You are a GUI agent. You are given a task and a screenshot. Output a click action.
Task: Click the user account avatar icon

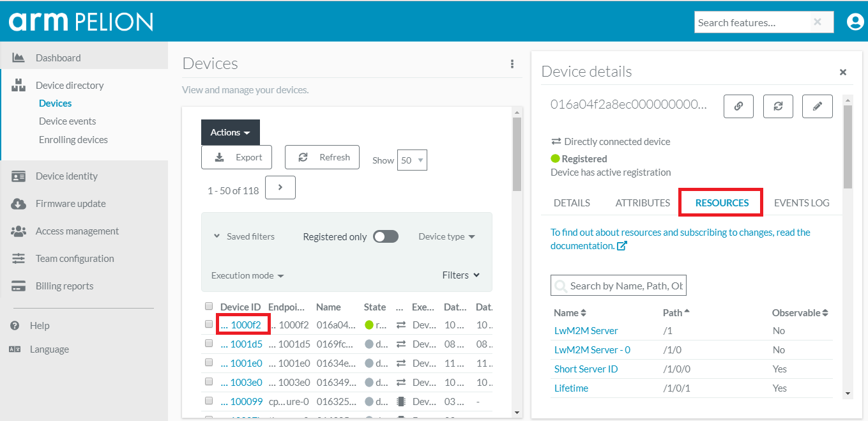click(x=855, y=22)
